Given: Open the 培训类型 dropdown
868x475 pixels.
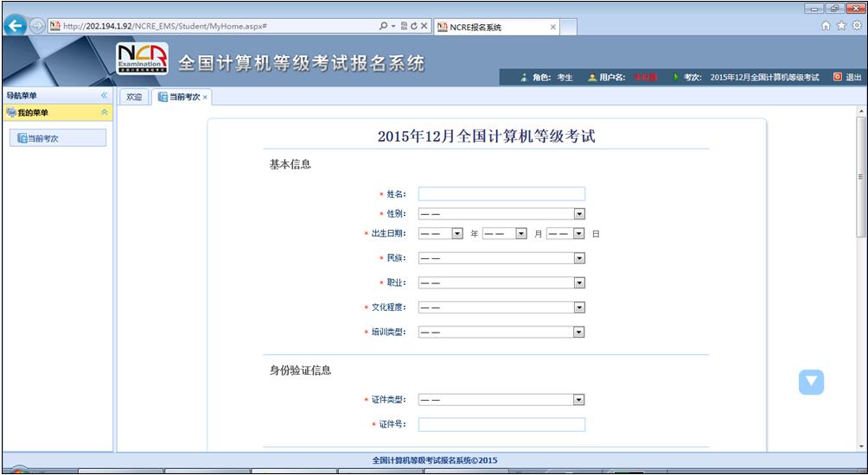Looking at the screenshot, I should pyautogui.click(x=501, y=332).
